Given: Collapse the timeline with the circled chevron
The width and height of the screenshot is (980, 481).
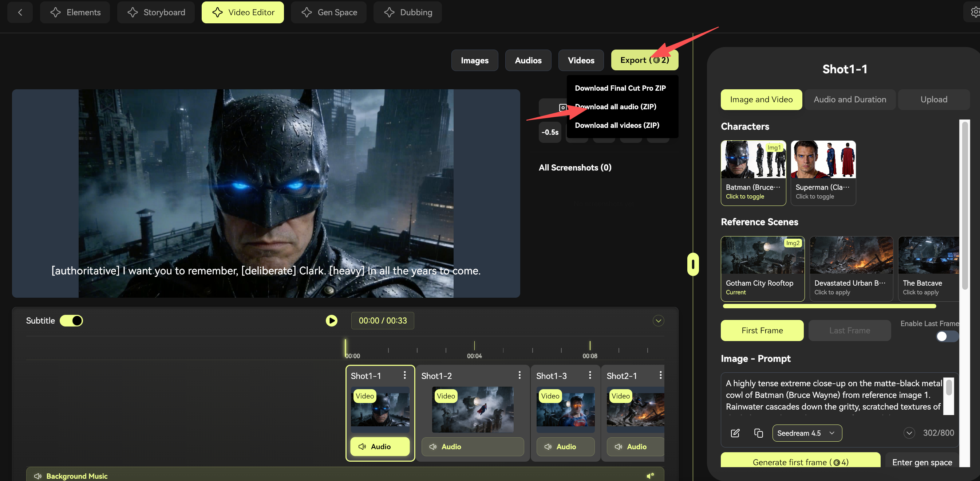Looking at the screenshot, I should click(658, 321).
